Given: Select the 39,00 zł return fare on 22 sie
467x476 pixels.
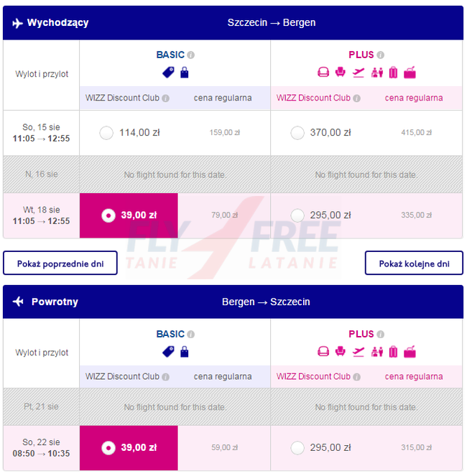Looking at the screenshot, I should pyautogui.click(x=129, y=448).
